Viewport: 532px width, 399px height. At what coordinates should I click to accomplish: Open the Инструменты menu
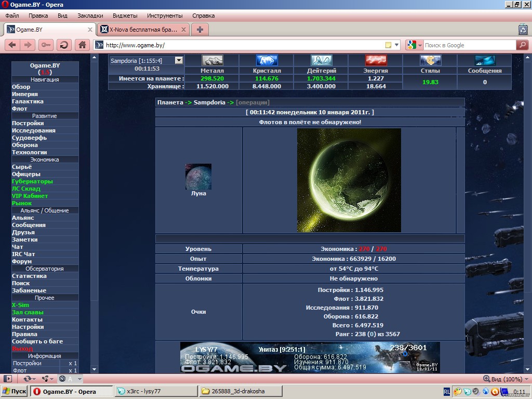[165, 16]
